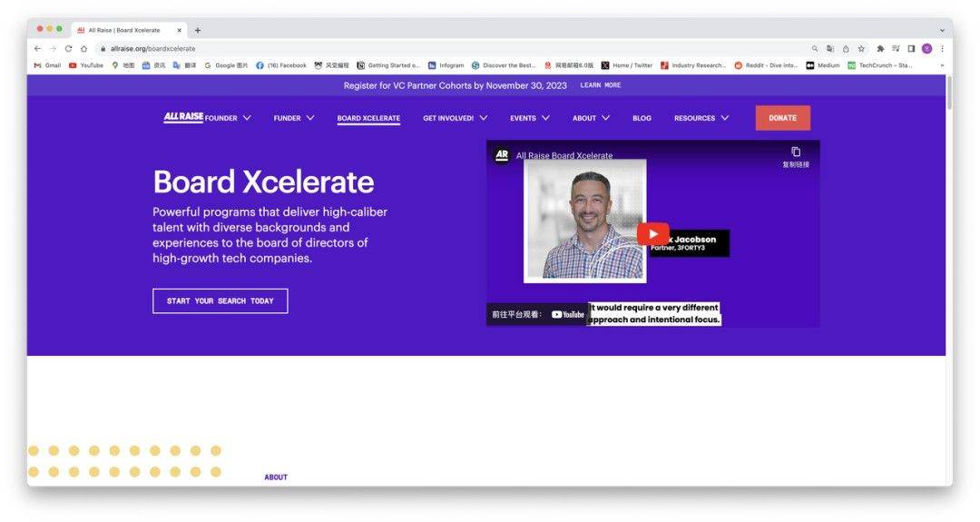The image size is (980, 522).
Task: Expand the Founder dropdown menu
Action: coord(228,118)
